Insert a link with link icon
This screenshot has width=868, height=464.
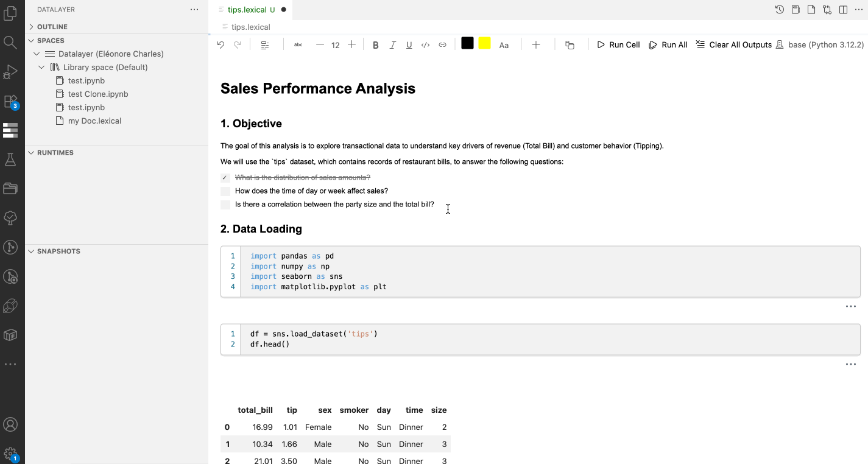point(443,45)
